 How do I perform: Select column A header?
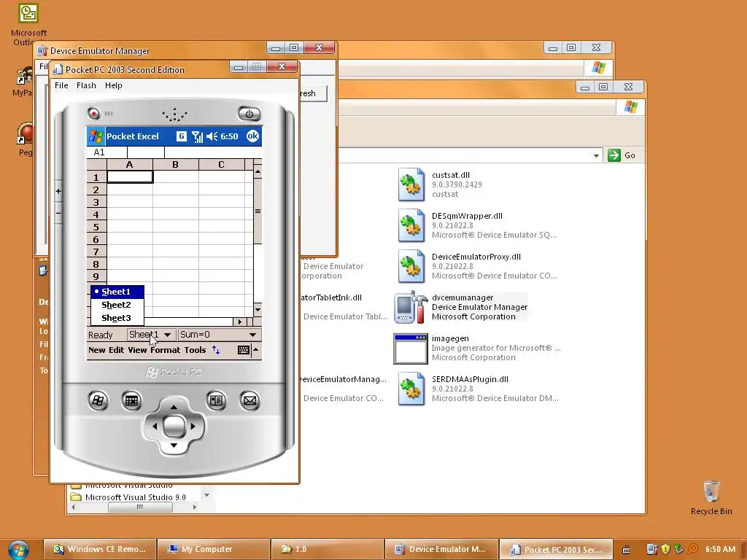(x=130, y=165)
